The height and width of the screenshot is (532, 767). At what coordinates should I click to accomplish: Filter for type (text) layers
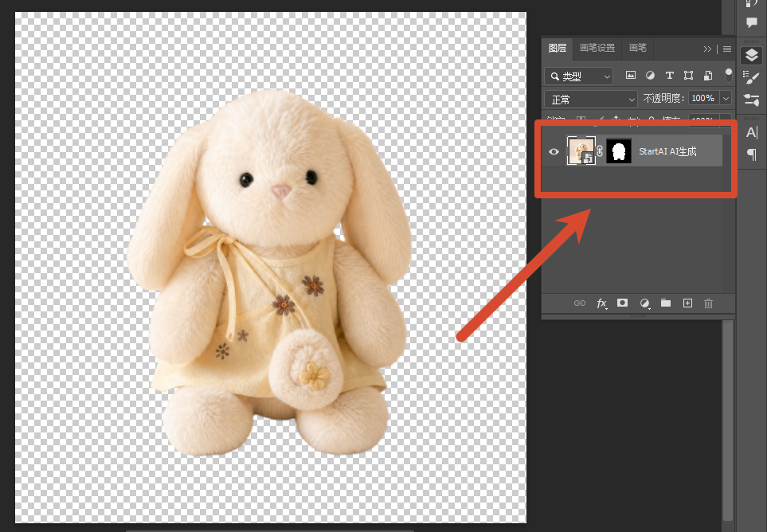point(669,76)
